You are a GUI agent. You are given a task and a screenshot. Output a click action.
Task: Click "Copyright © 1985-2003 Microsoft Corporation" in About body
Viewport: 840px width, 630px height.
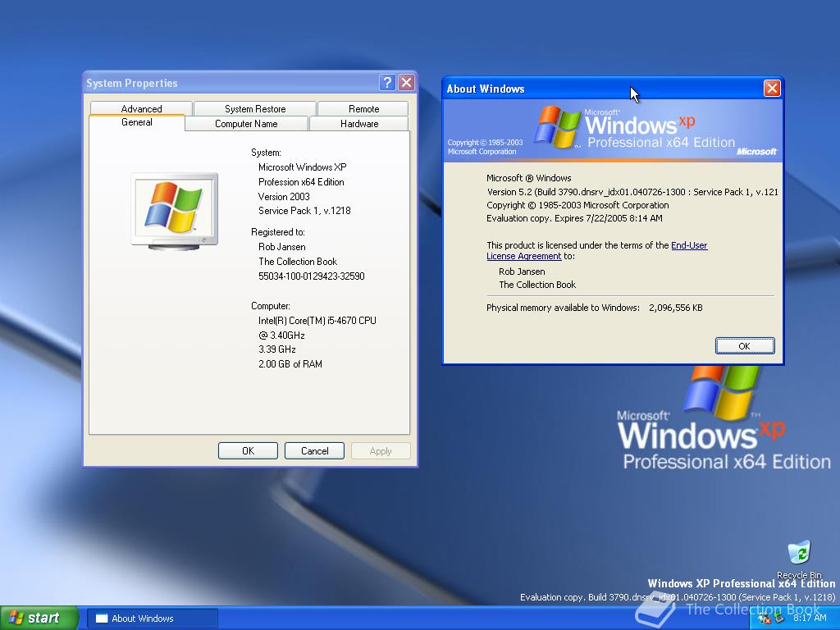[577, 205]
